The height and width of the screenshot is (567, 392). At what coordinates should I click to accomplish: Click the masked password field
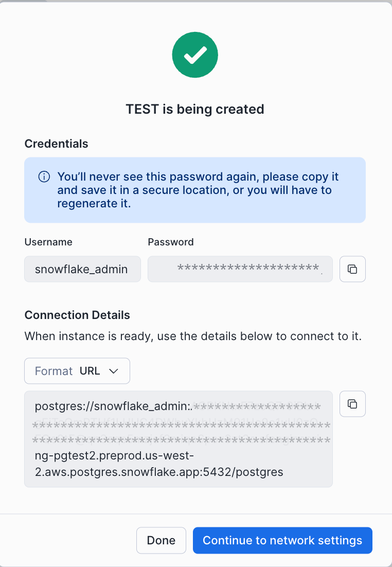tap(240, 269)
